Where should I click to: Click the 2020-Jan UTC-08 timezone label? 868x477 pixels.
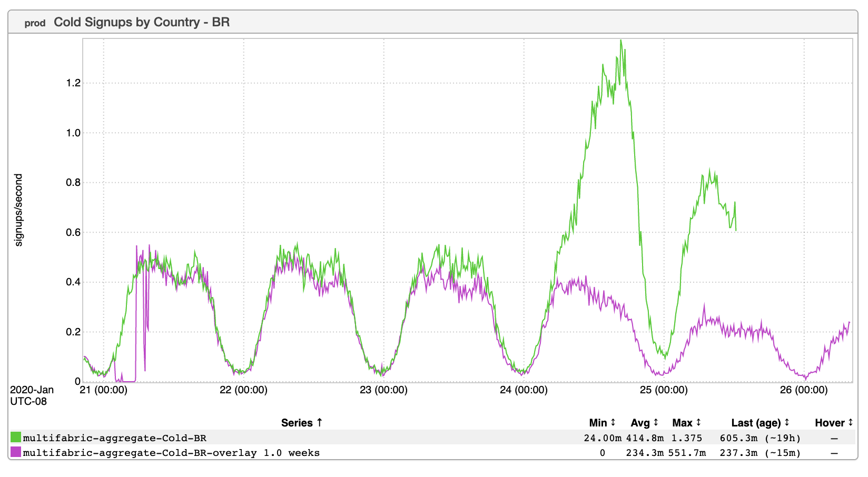[x=32, y=396]
